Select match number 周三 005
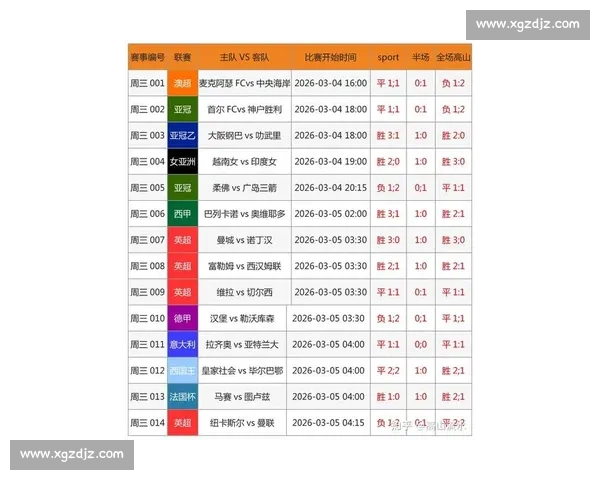 point(147,188)
